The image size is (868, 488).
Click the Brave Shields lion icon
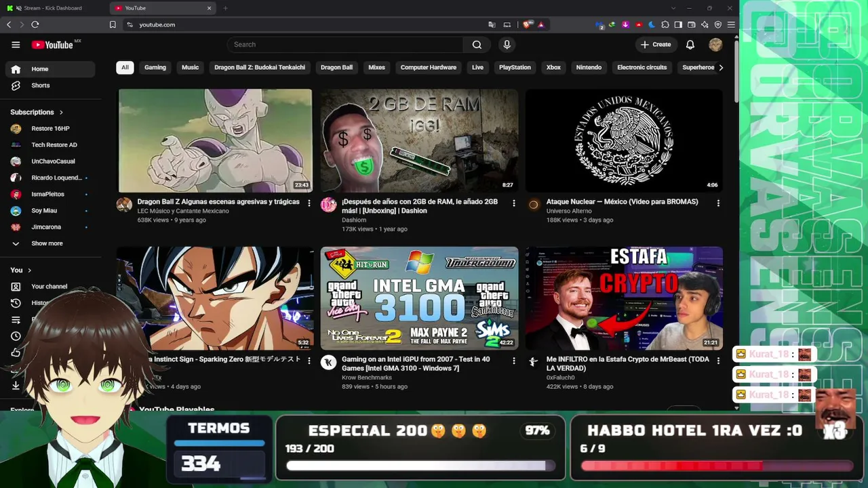click(528, 24)
